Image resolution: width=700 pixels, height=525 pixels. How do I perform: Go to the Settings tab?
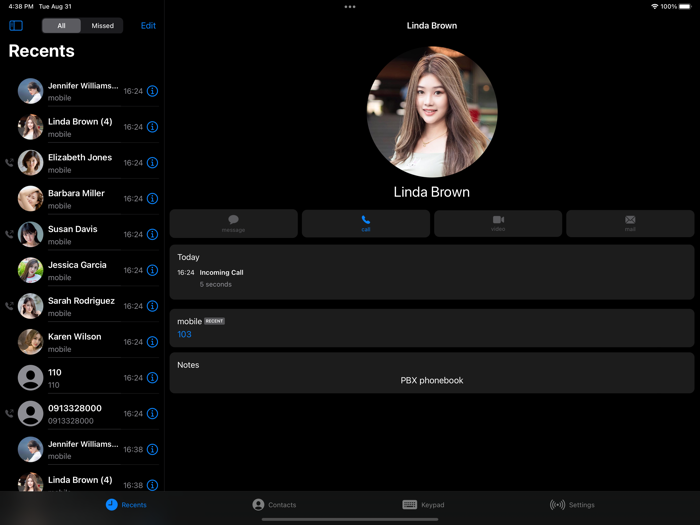(x=572, y=504)
